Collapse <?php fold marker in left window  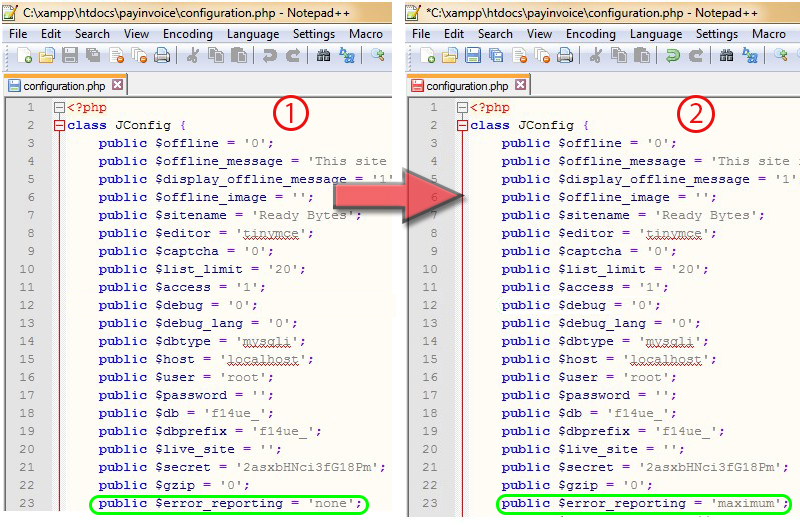[x=59, y=108]
